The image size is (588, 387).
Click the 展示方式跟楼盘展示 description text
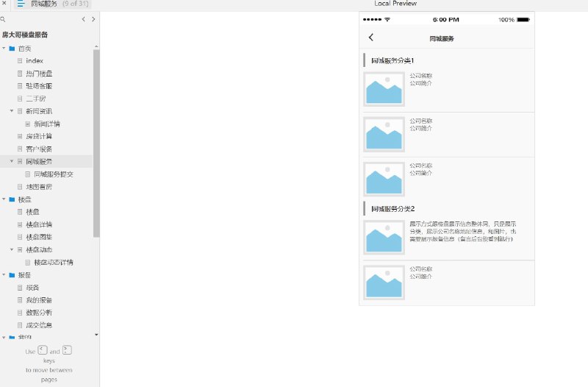click(463, 231)
